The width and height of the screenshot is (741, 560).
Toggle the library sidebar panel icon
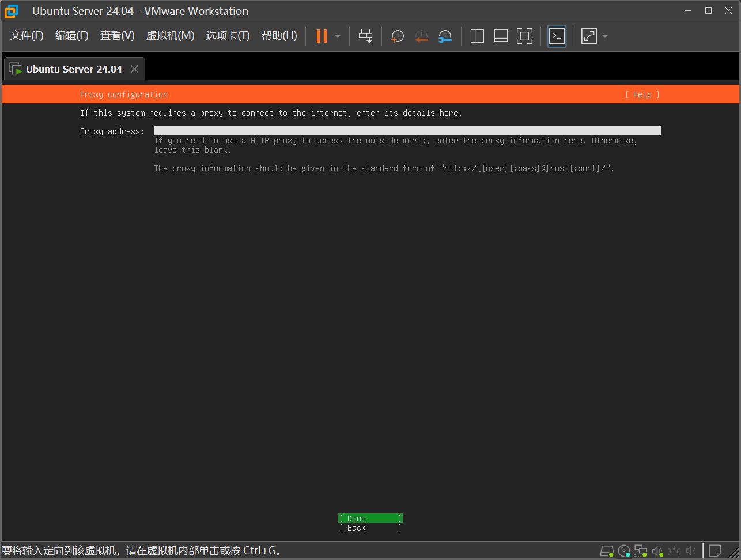coord(477,36)
